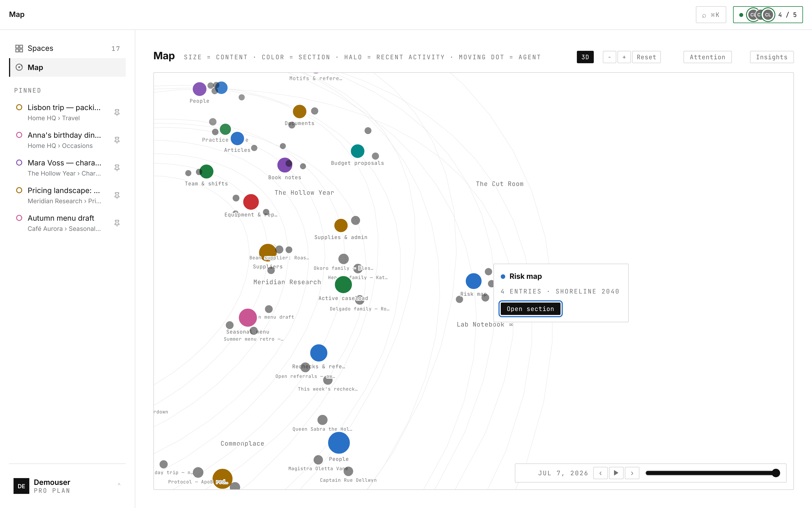The height and width of the screenshot is (508, 812).
Task: Select the purple Book notes node
Action: click(284, 165)
